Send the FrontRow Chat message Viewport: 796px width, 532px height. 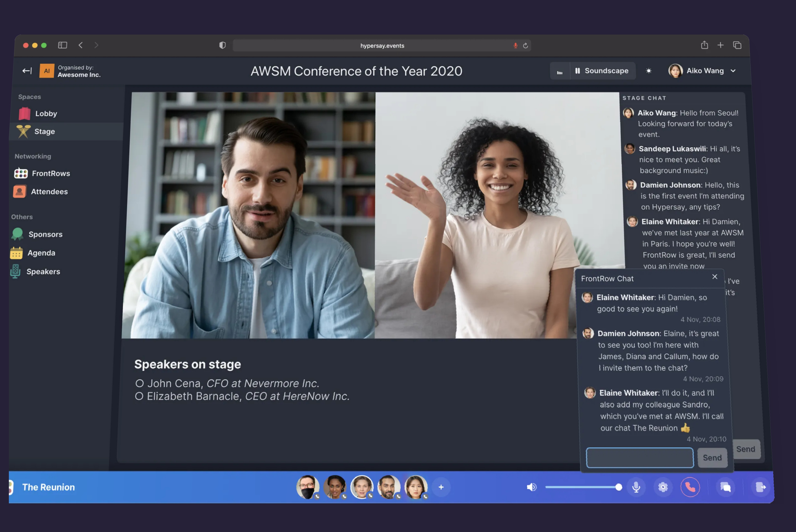click(712, 458)
